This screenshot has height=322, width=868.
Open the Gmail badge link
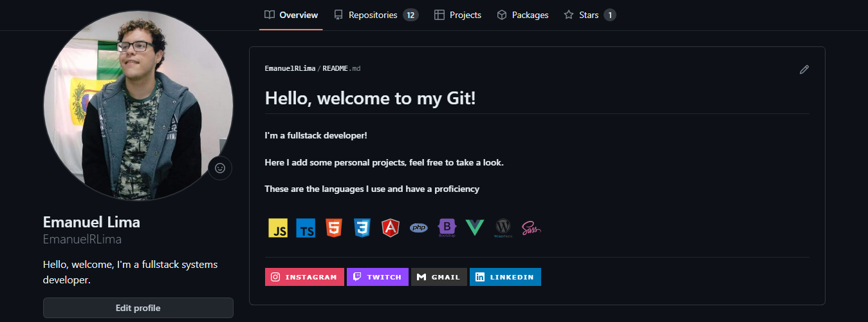click(439, 277)
